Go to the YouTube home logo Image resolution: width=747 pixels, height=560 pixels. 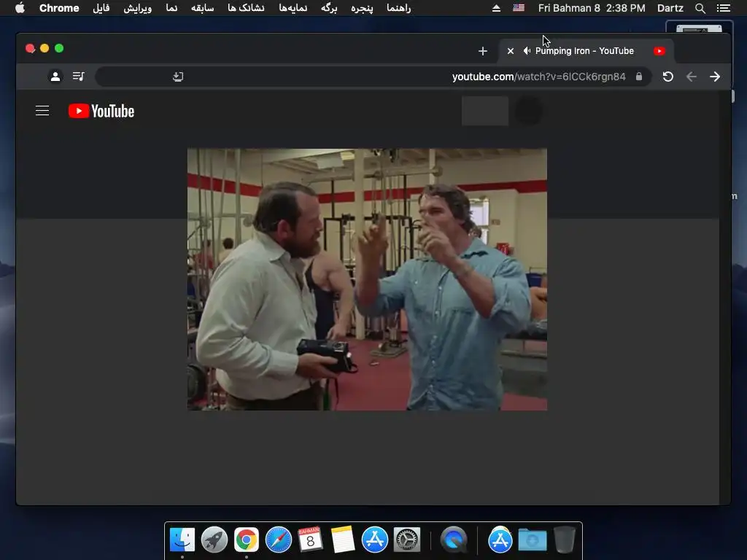pos(101,111)
